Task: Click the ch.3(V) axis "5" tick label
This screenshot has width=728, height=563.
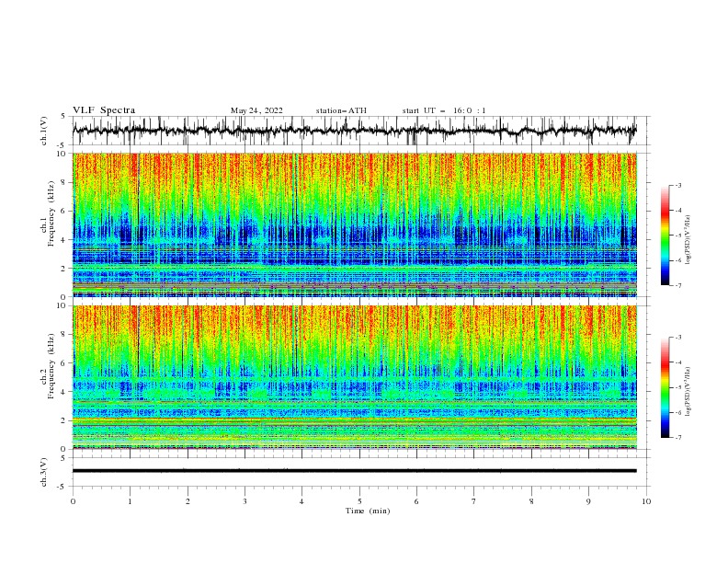Action: (x=63, y=458)
